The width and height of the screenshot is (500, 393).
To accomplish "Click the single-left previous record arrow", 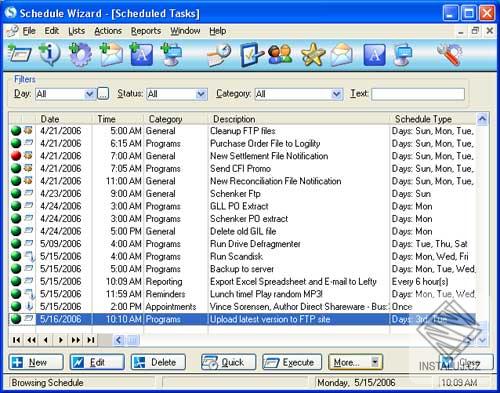I will tap(46, 340).
